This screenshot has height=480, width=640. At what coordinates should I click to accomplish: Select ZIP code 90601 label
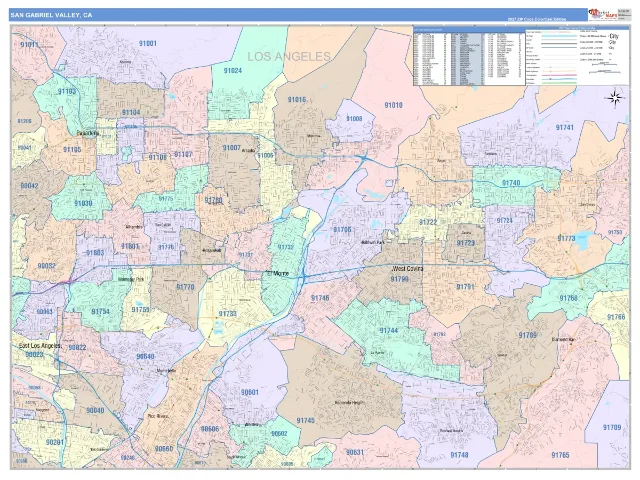[249, 393]
